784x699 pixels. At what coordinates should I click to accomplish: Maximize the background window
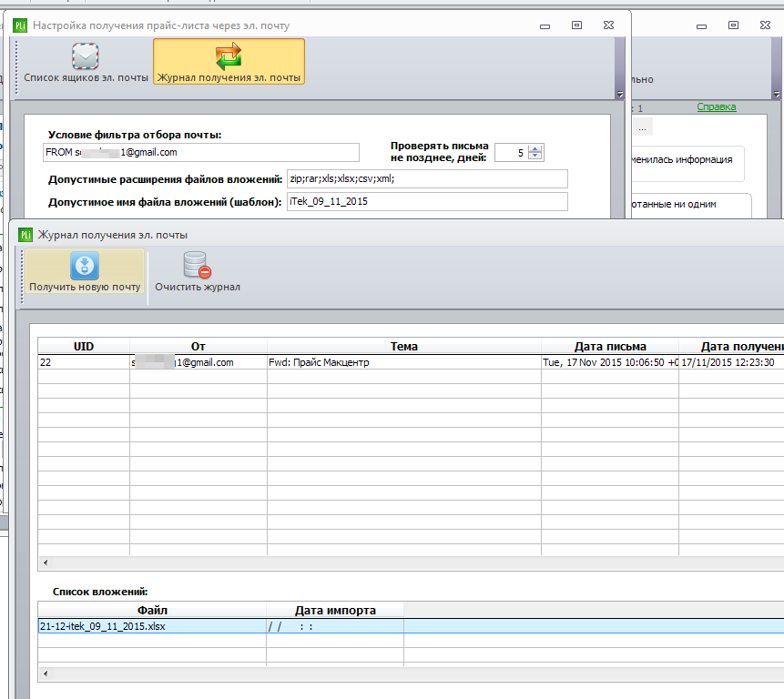[x=733, y=25]
